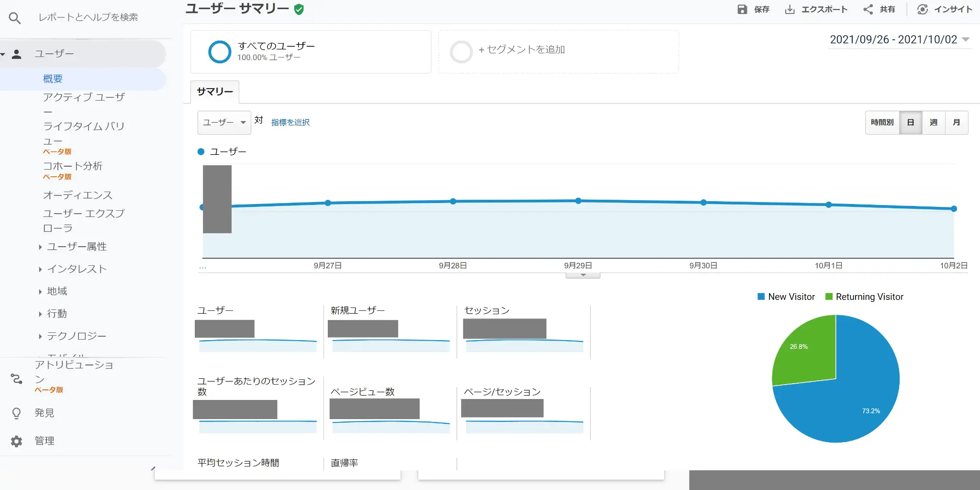Screen dimensions: 980x490
Task: Click the share (共有) icon
Action: 868,10
